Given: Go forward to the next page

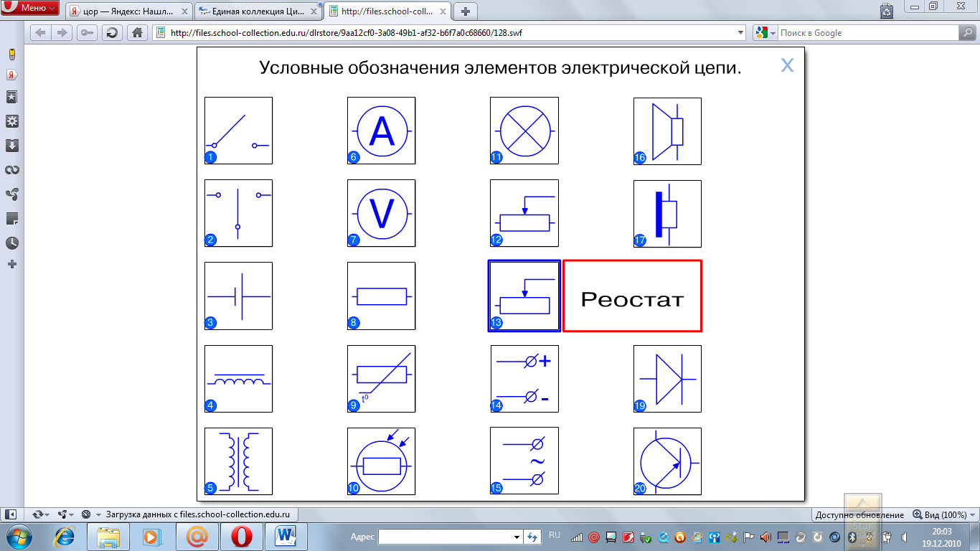Looking at the screenshot, I should (62, 32).
